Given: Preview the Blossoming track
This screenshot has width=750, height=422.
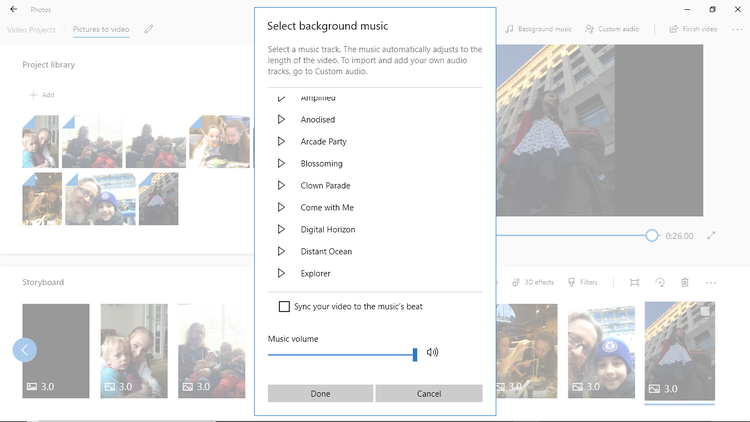Looking at the screenshot, I should pos(281,164).
